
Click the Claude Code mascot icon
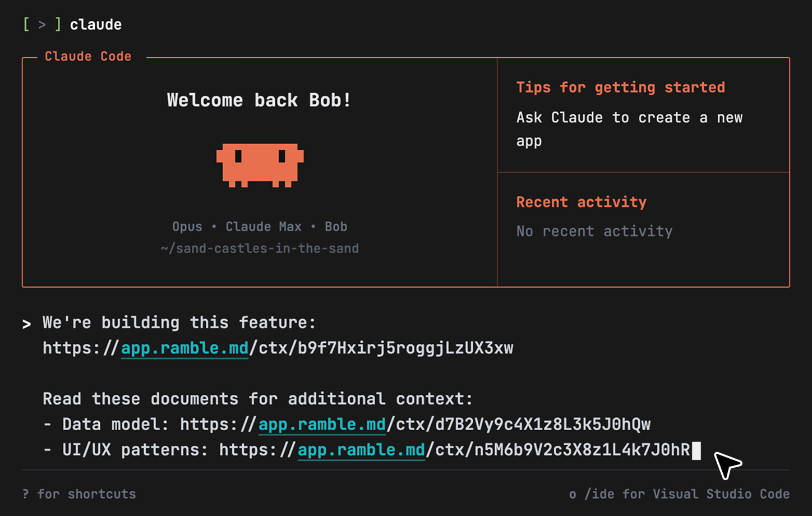(x=260, y=164)
